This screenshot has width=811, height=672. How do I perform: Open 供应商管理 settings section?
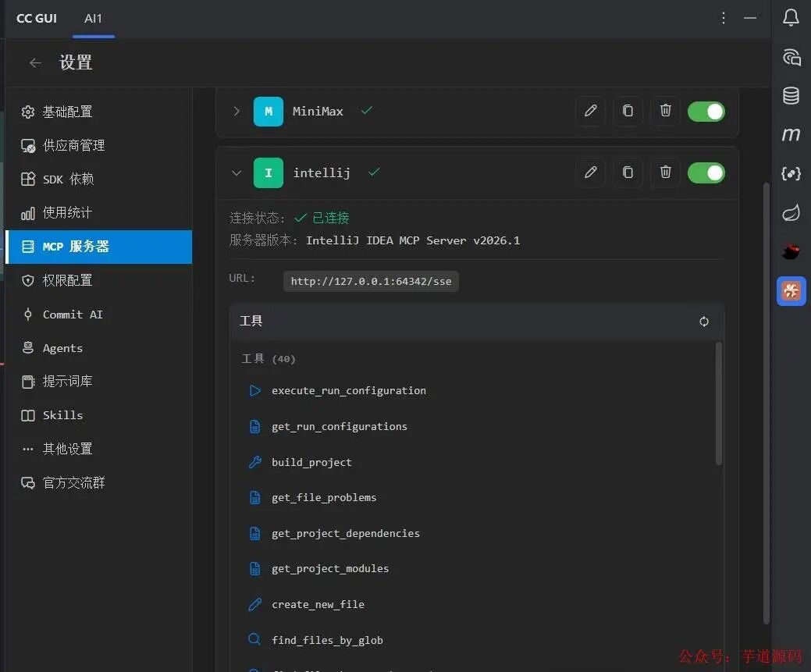click(x=98, y=145)
